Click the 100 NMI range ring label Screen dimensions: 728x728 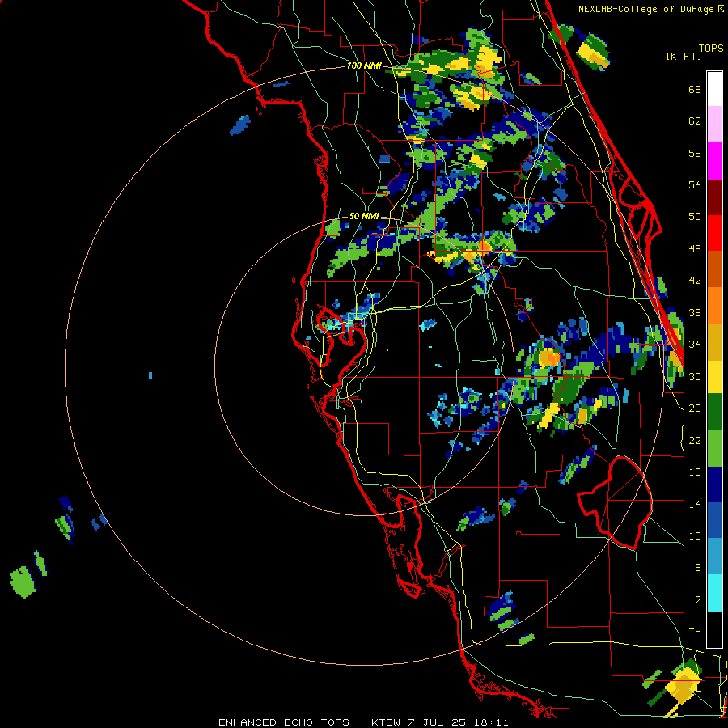tap(364, 66)
